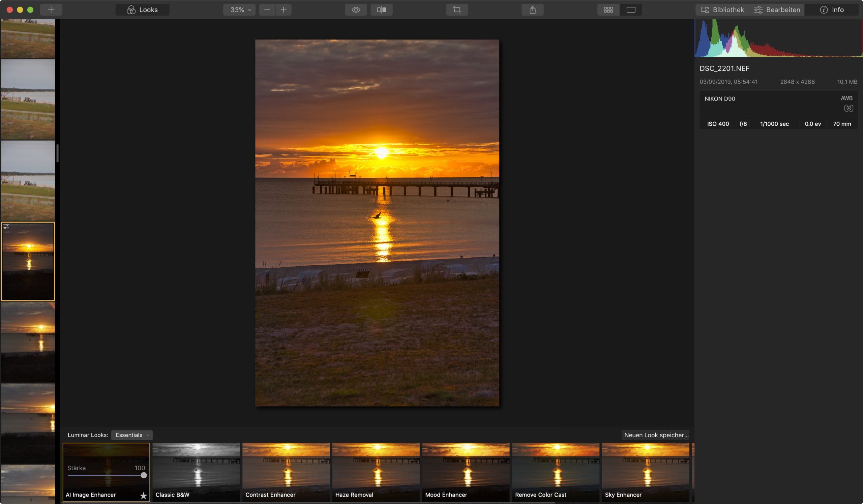Switch to gallery grid view

tap(608, 10)
